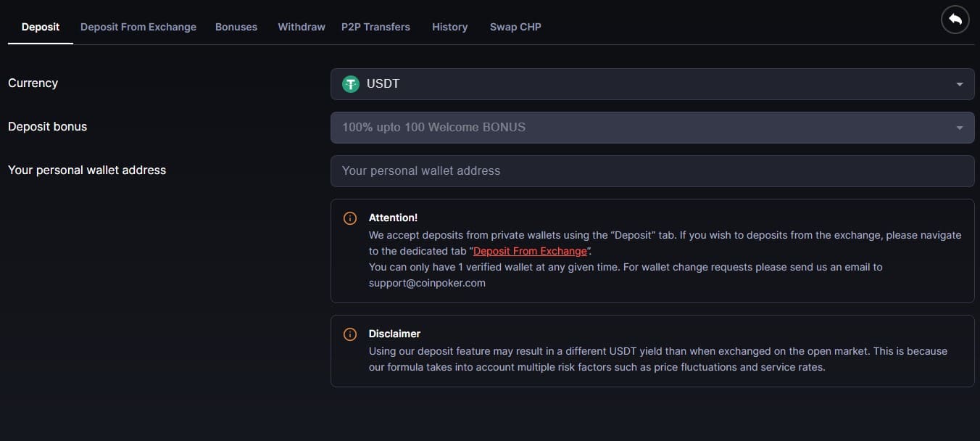The width and height of the screenshot is (980, 441).
Task: Click the Attention! notice heading
Action: (x=393, y=218)
